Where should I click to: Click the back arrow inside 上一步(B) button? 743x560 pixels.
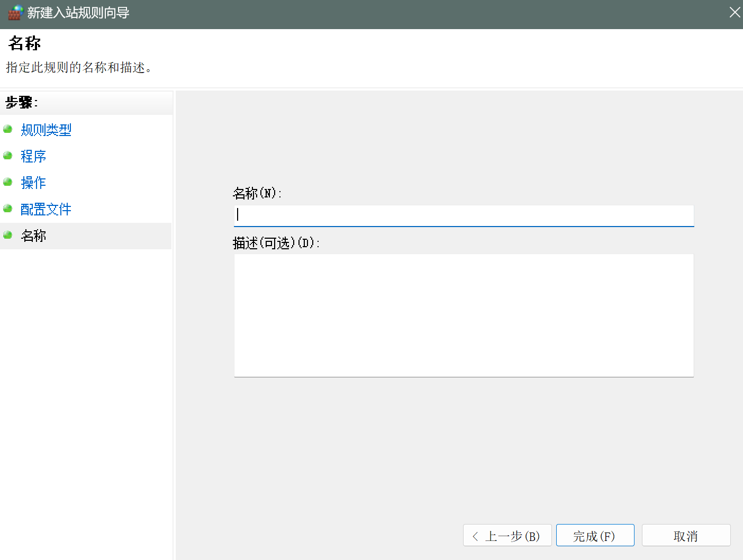tap(476, 535)
